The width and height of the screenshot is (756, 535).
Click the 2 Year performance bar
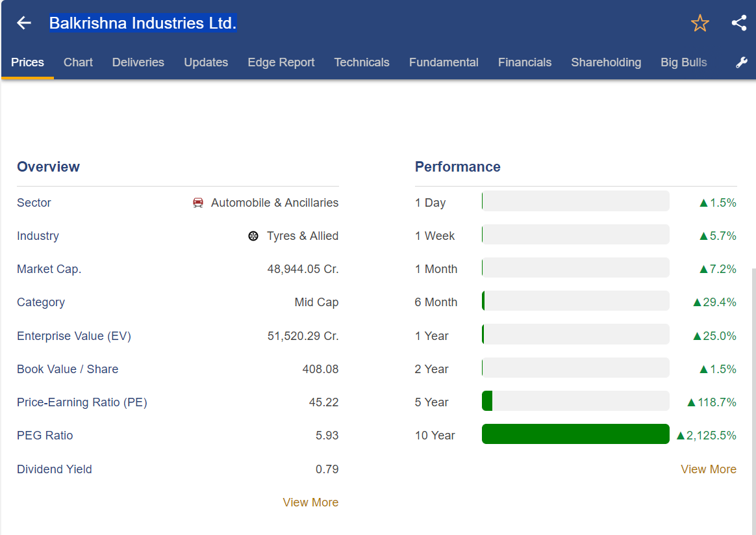click(575, 367)
